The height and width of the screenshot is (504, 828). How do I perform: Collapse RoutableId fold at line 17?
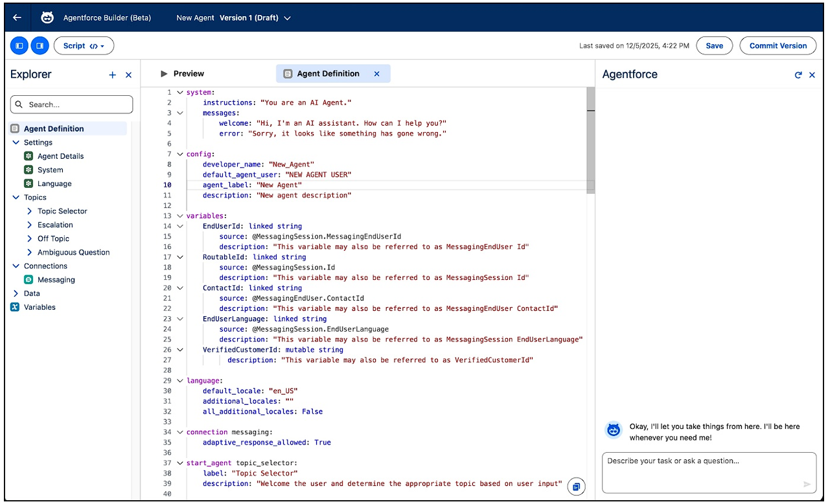pyautogui.click(x=180, y=257)
